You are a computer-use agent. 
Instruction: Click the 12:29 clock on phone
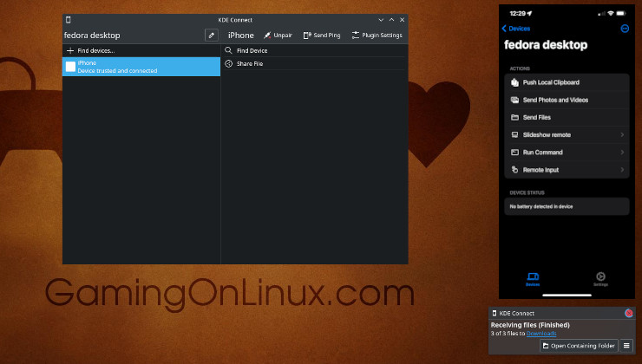[x=518, y=14]
